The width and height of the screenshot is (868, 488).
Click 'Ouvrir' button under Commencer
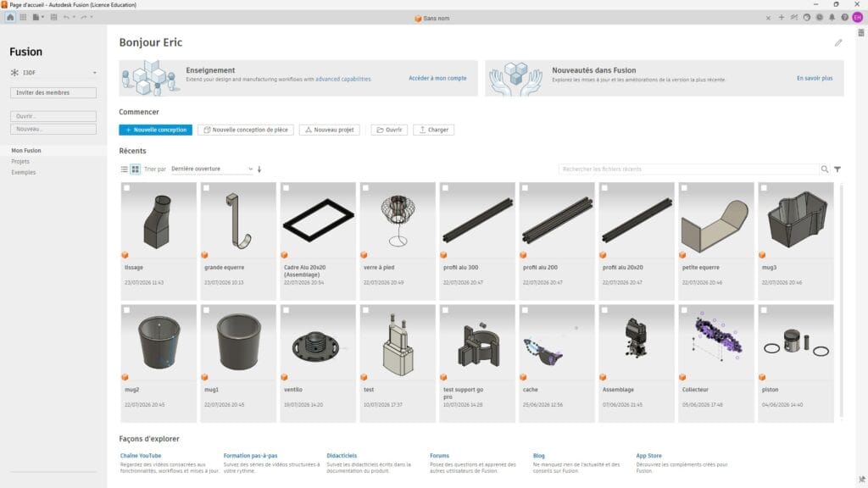pos(389,130)
